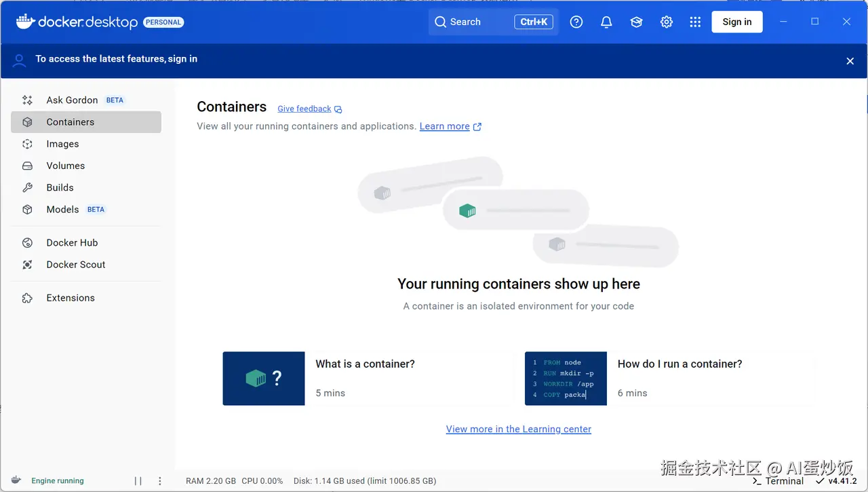Open Docker Scout from sidebar
The image size is (868, 492).
[x=86, y=265]
